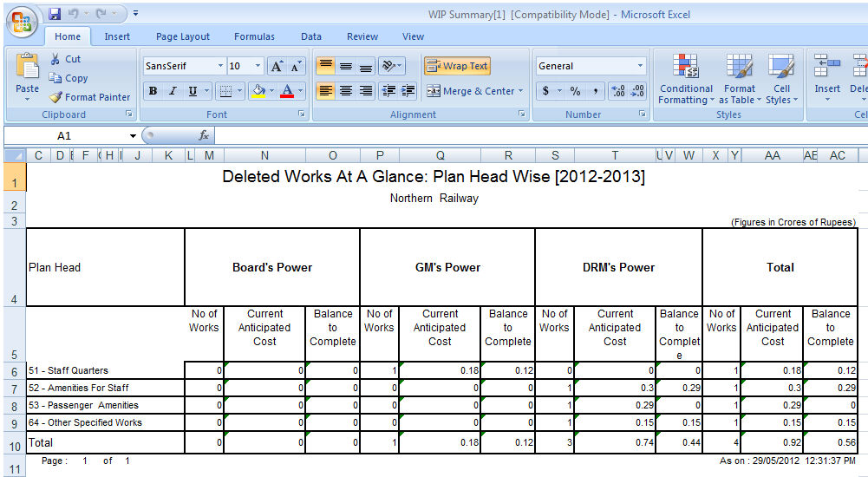868x477 pixels.
Task: Toggle Italic formatting
Action: 173,91
